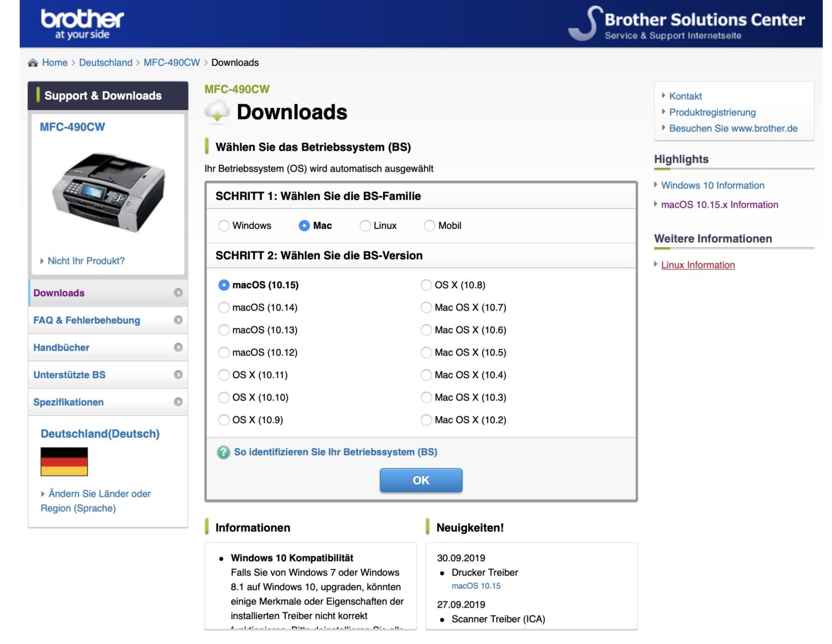Click the Windows 10 Kompatibilität heading
This screenshot has width=832, height=644.
[x=292, y=559]
